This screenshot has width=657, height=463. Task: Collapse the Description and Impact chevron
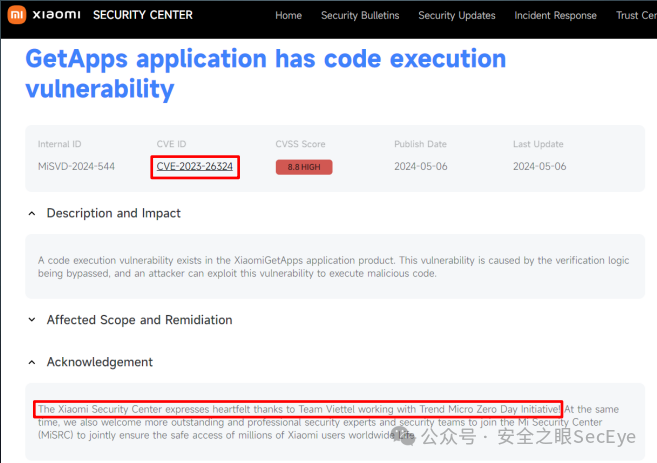[32, 214]
